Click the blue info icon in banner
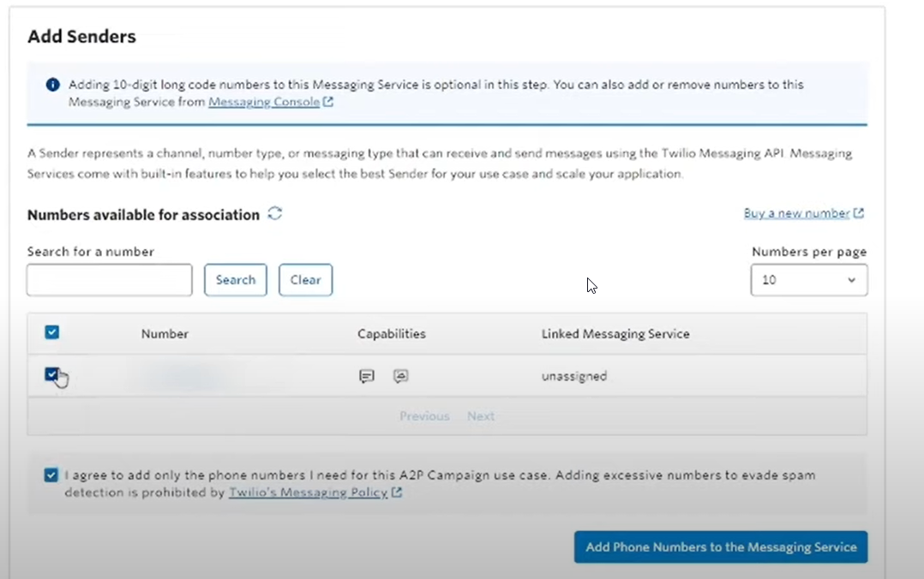 pos(52,84)
